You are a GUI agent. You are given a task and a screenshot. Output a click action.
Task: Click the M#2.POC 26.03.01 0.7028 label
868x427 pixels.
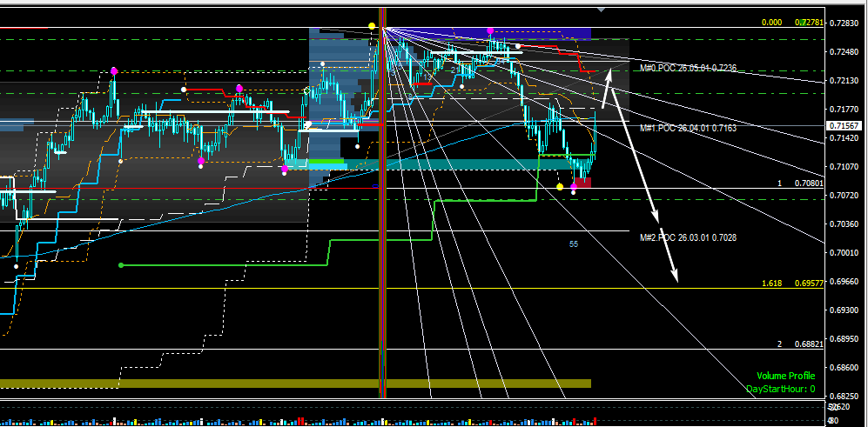click(x=688, y=237)
